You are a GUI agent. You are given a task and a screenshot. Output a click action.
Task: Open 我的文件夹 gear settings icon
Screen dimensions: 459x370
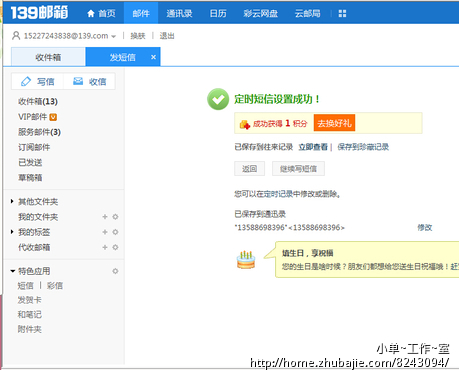pyautogui.click(x=115, y=217)
